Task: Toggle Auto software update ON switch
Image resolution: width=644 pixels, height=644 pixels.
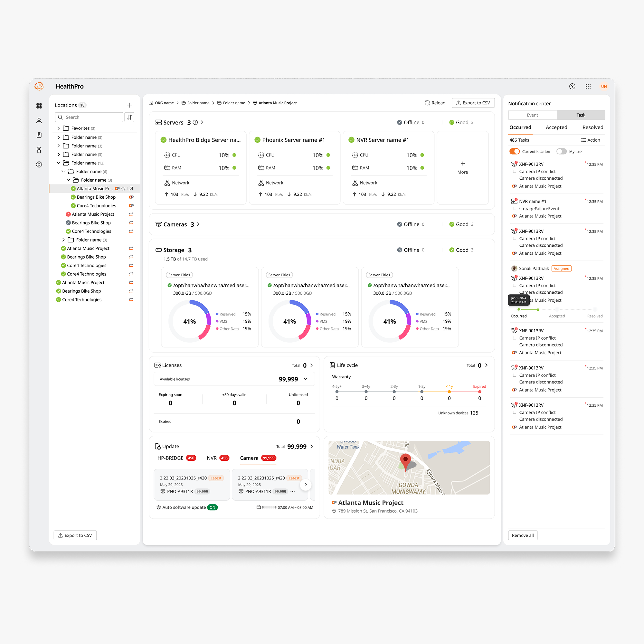Action: [212, 507]
